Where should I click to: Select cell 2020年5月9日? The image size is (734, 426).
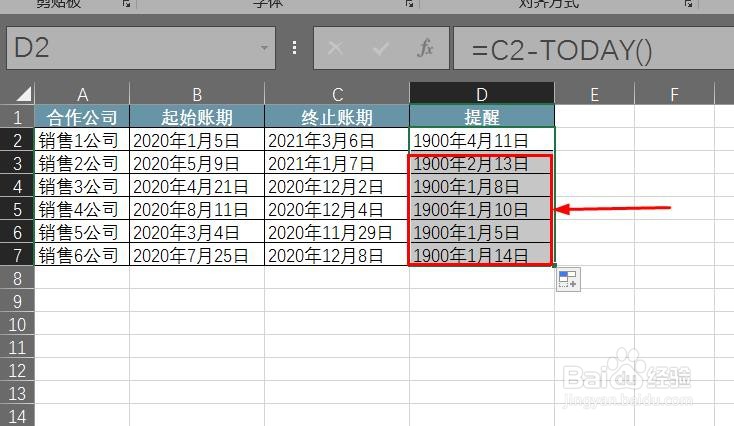click(197, 162)
